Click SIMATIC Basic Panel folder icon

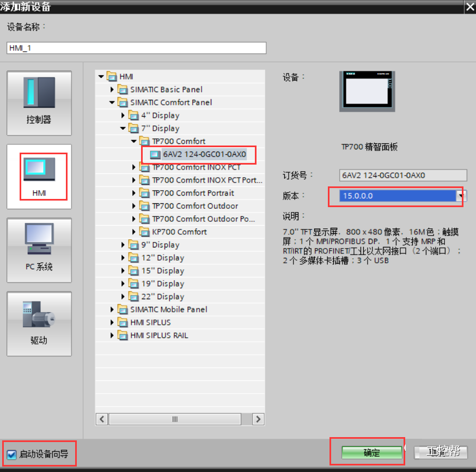coord(123,89)
